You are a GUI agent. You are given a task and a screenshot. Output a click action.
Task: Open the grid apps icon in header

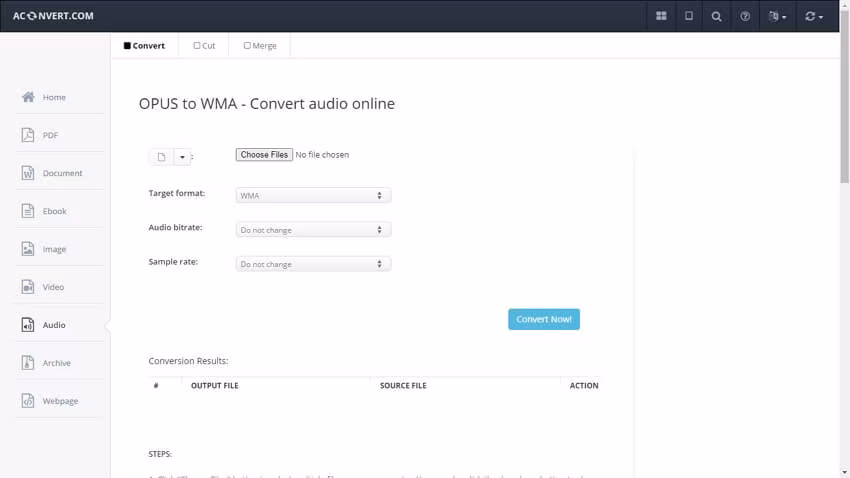(x=661, y=16)
